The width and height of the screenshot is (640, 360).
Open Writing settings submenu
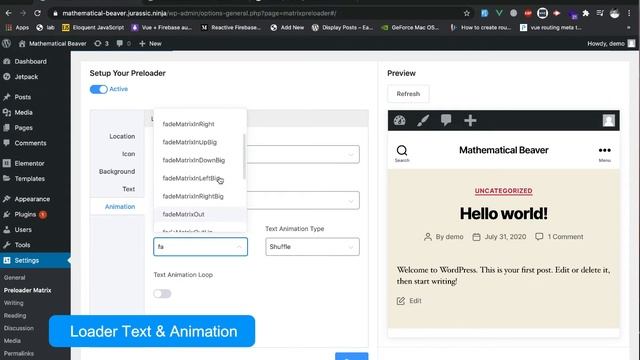point(13,303)
